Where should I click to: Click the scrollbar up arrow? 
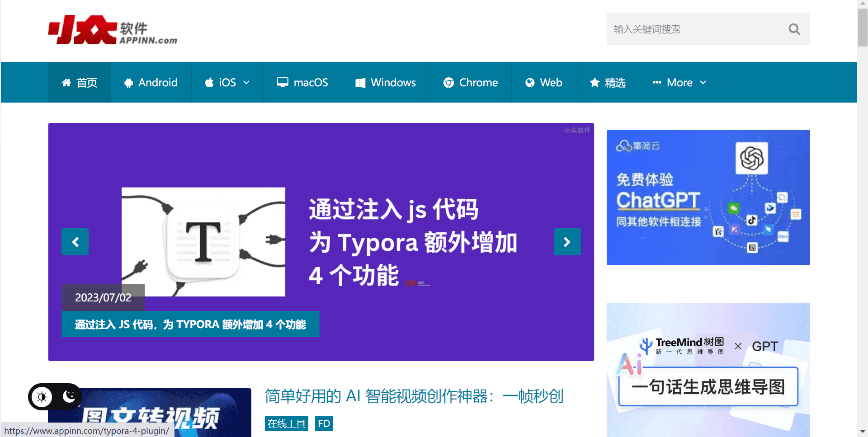pos(863,4)
